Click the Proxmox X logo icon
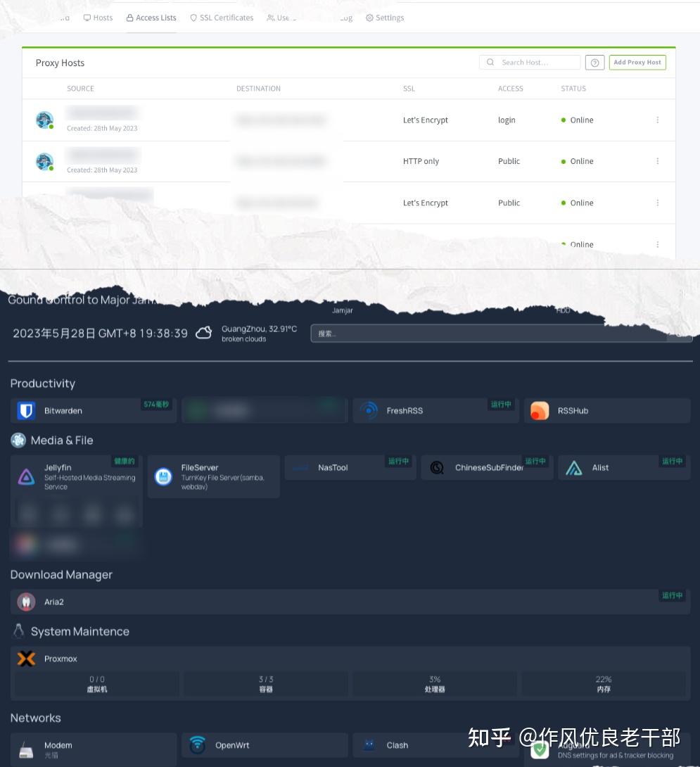The width and height of the screenshot is (700, 767). pos(27,659)
